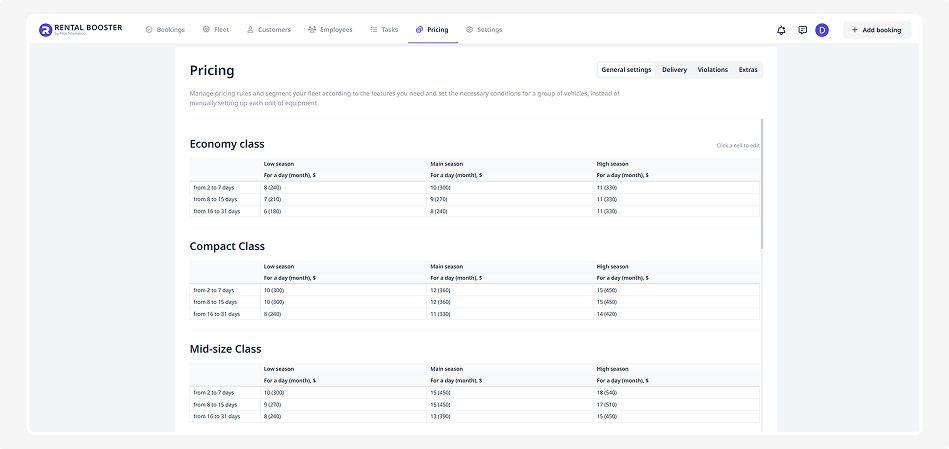The width and height of the screenshot is (949, 449).
Task: Go to the Bookings section
Action: [165, 30]
